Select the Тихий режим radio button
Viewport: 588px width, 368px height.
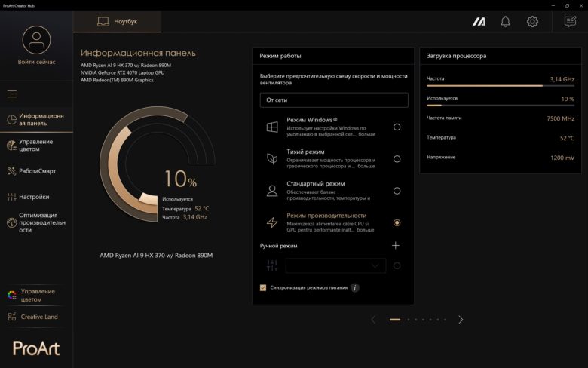pyautogui.click(x=397, y=159)
